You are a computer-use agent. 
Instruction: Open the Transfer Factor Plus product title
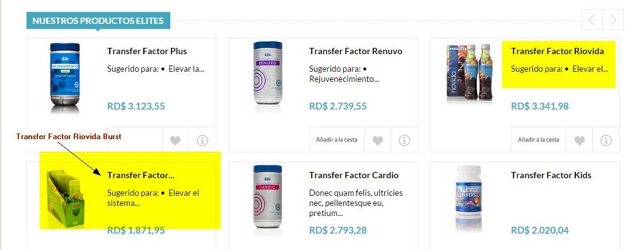pos(147,51)
